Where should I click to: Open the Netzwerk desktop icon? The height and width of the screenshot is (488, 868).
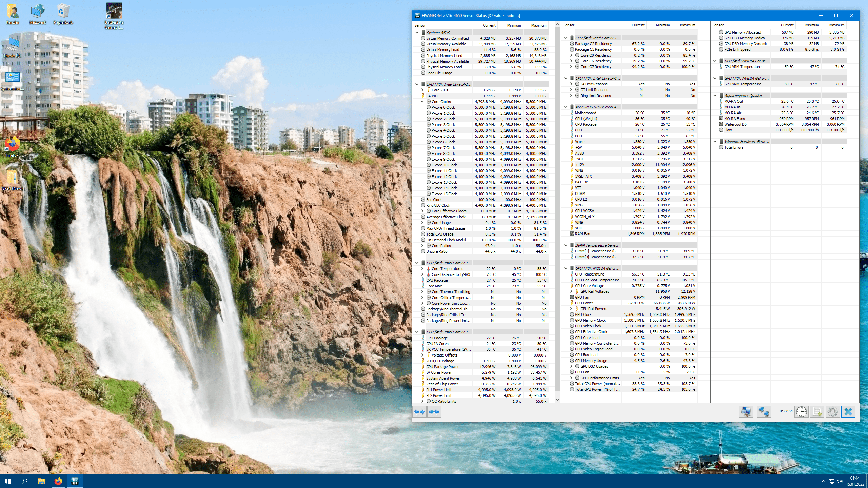point(38,14)
